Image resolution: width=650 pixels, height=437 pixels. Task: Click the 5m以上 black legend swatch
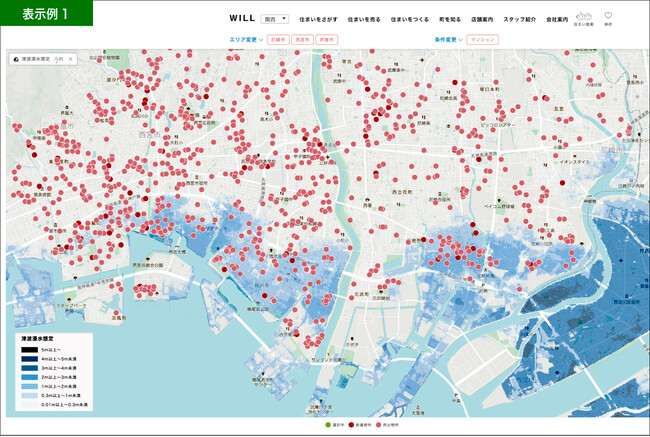(x=29, y=350)
